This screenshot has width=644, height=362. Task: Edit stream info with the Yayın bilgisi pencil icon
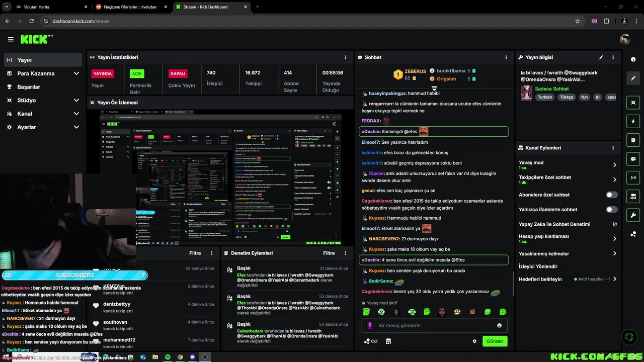[x=601, y=57]
